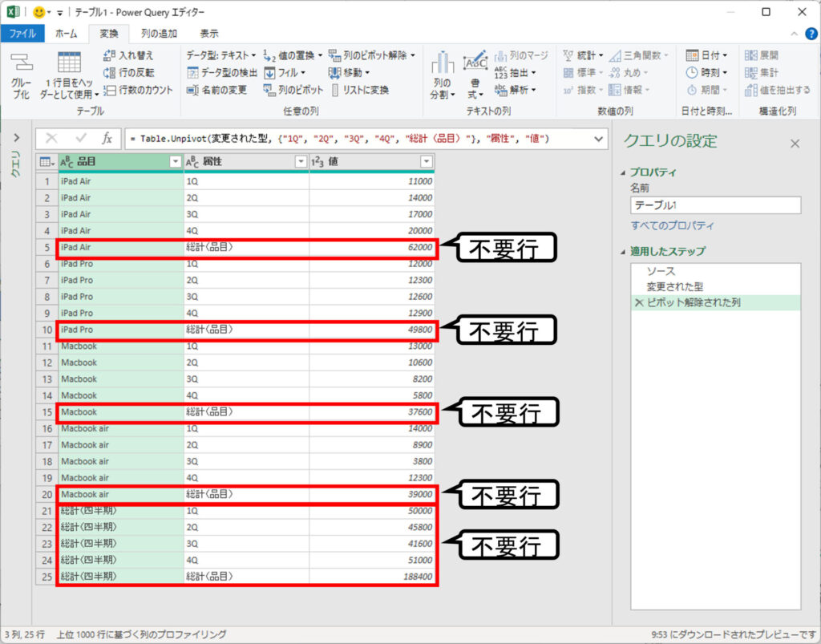Open すべてのプロパティ link
Screen dimensions: 821x644
673,225
